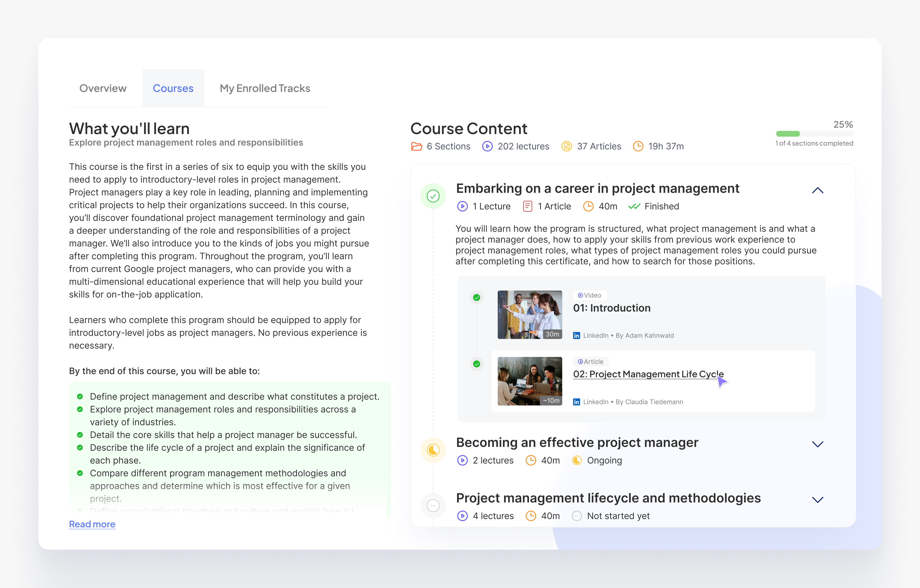Click the green finished checkmark section icon
Screen dimensions: 920x588
tap(433, 196)
